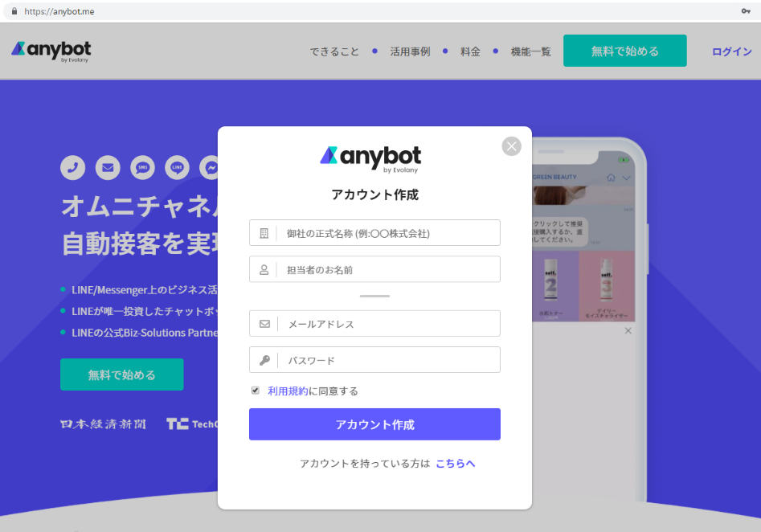Close the phone mockup panel with X
761x532 pixels.
[628, 330]
